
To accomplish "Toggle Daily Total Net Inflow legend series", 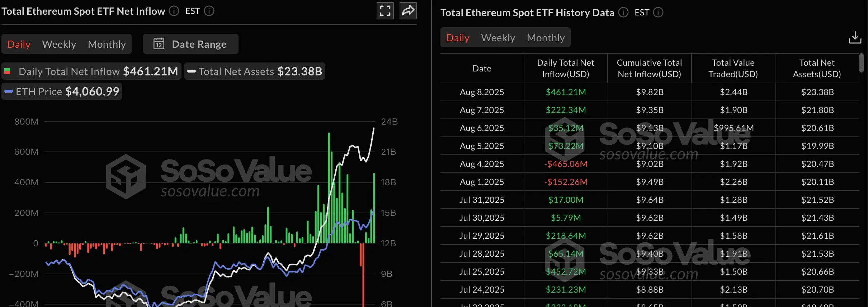I will click(x=91, y=71).
